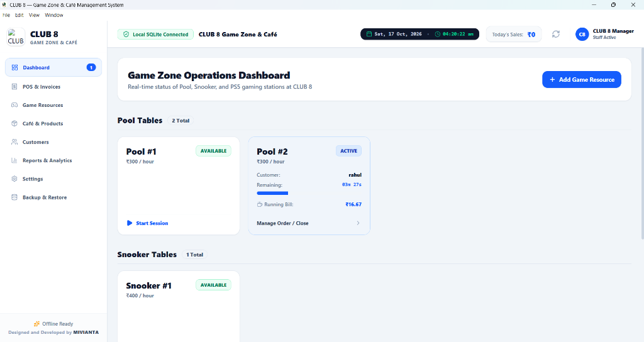Screen dimensions: 644x342
Task: Click the refresh sync icon in header
Action: pos(556,34)
